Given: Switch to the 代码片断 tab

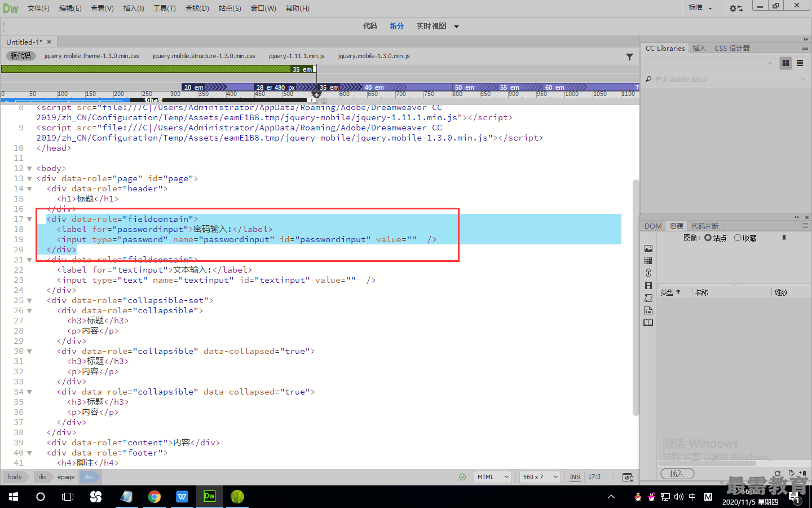Looking at the screenshot, I should pyautogui.click(x=705, y=226).
